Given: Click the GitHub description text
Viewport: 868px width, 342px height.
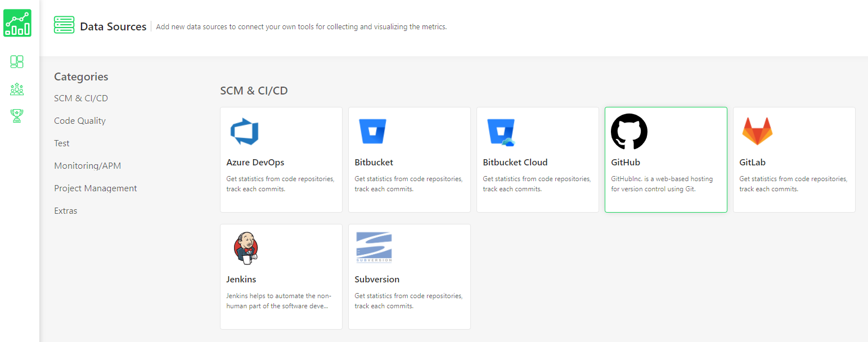Looking at the screenshot, I should click(662, 184).
